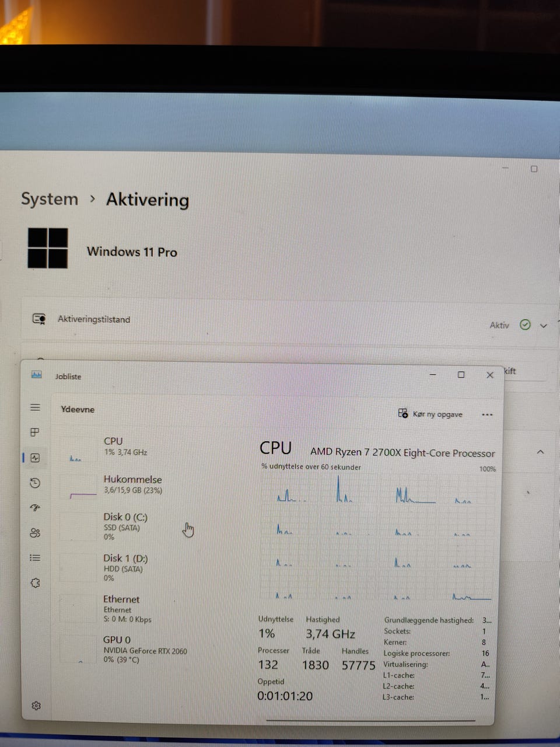Maximize the Settings window
The height and width of the screenshot is (747, 560).
click(534, 169)
